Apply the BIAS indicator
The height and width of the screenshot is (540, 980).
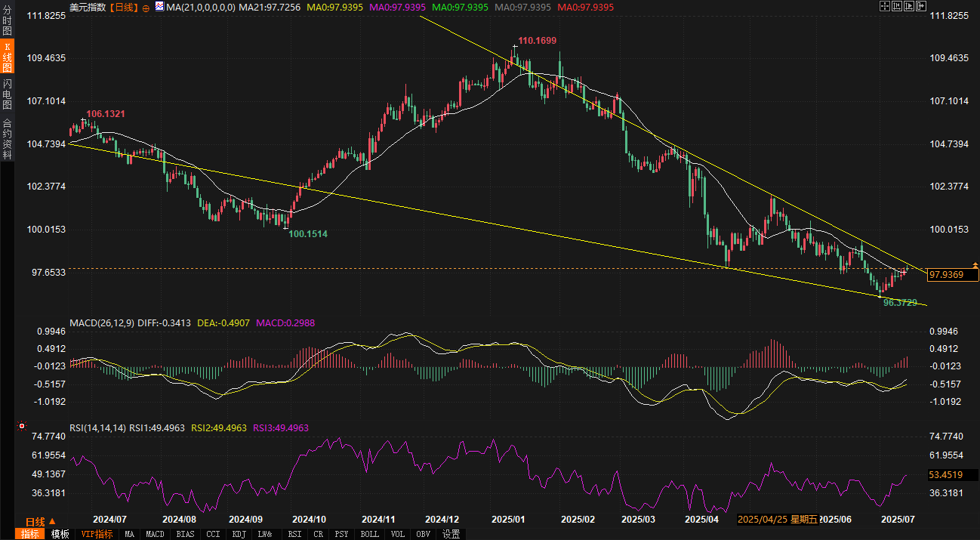[x=184, y=534]
